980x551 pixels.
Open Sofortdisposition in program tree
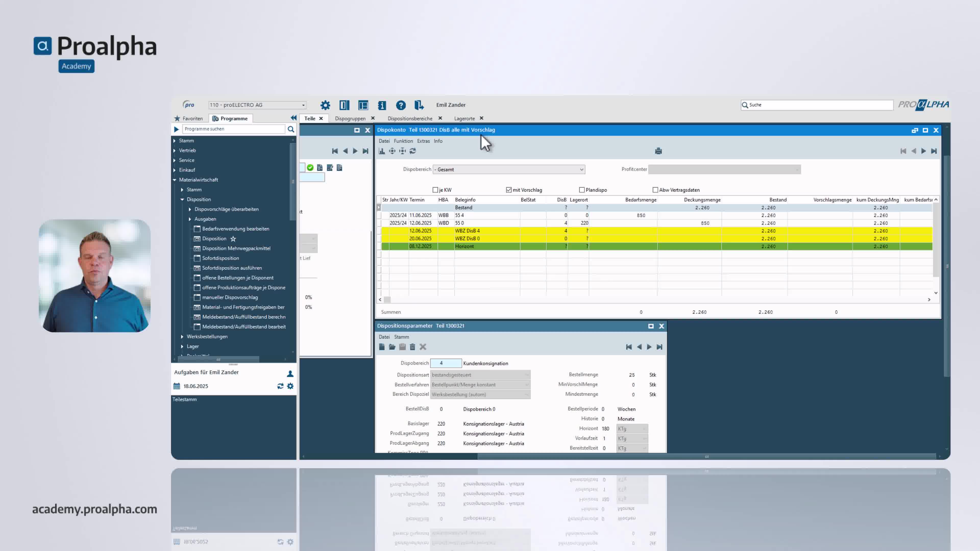coord(220,258)
